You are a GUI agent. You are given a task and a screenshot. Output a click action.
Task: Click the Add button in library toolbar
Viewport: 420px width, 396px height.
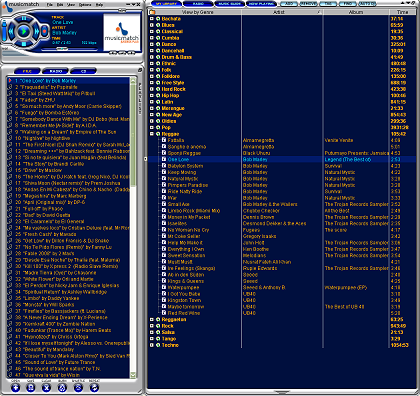click(x=289, y=4)
